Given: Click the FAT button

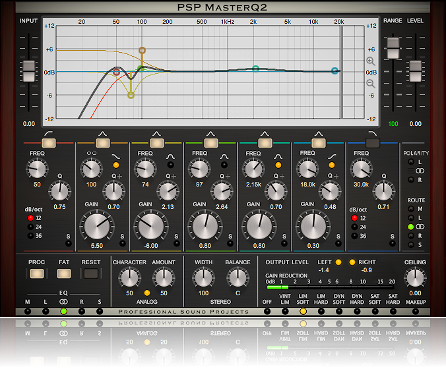Looking at the screenshot, I should [x=64, y=274].
